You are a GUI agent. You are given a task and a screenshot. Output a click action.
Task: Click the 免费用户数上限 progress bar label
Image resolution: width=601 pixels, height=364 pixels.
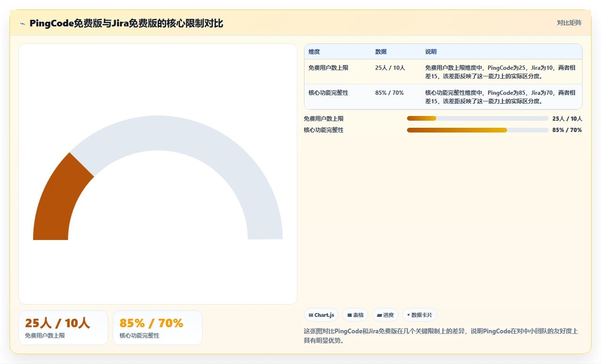(324, 119)
